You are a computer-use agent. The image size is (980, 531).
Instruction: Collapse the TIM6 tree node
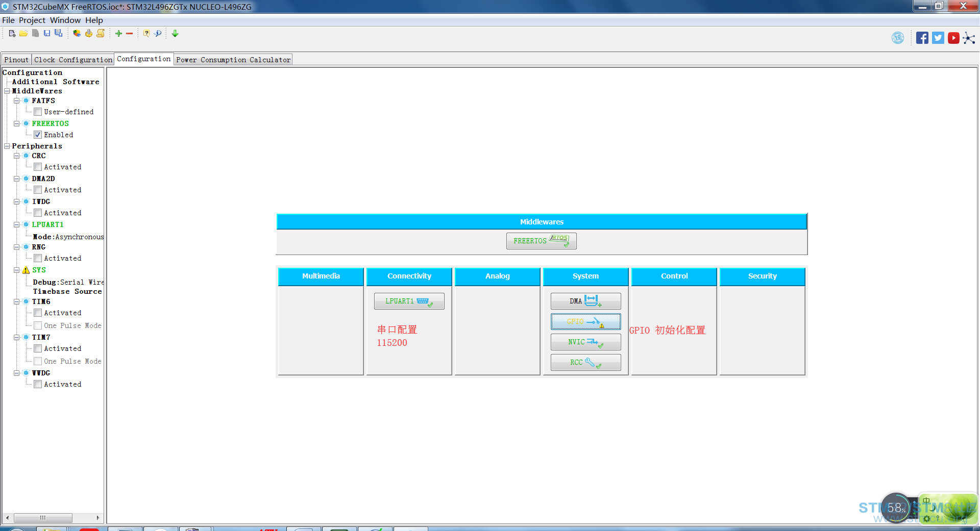pyautogui.click(x=16, y=301)
